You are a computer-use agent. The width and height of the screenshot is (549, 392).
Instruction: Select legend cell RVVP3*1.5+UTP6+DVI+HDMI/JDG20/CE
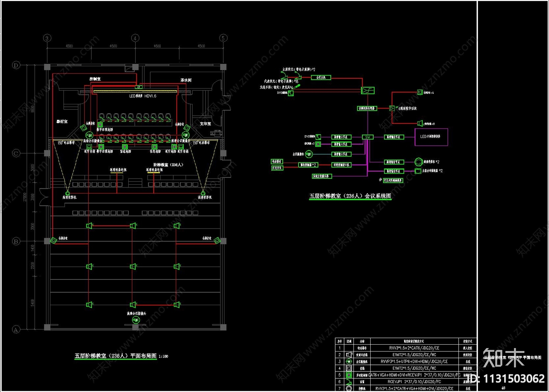tap(414, 361)
